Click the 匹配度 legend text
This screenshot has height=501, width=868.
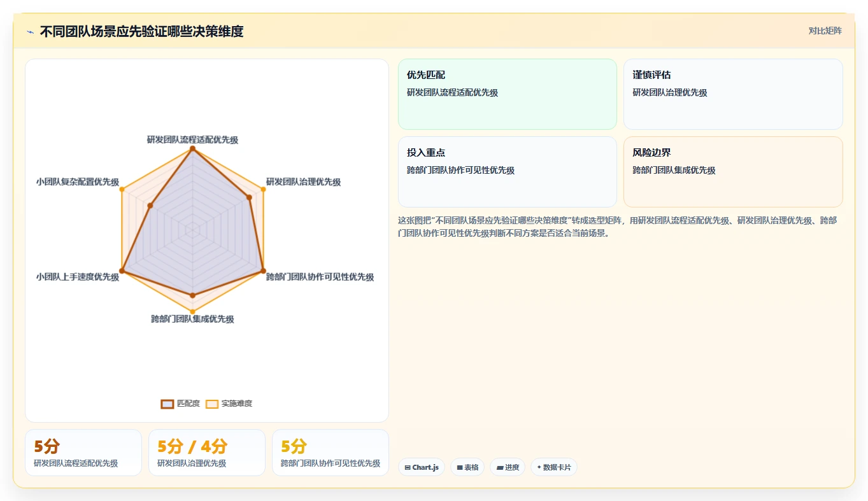click(189, 404)
